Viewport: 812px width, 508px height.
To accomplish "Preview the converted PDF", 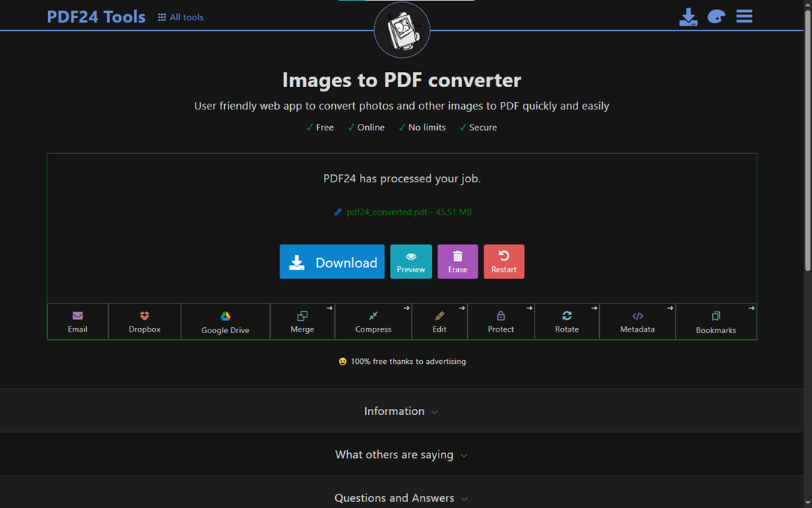I will point(410,262).
